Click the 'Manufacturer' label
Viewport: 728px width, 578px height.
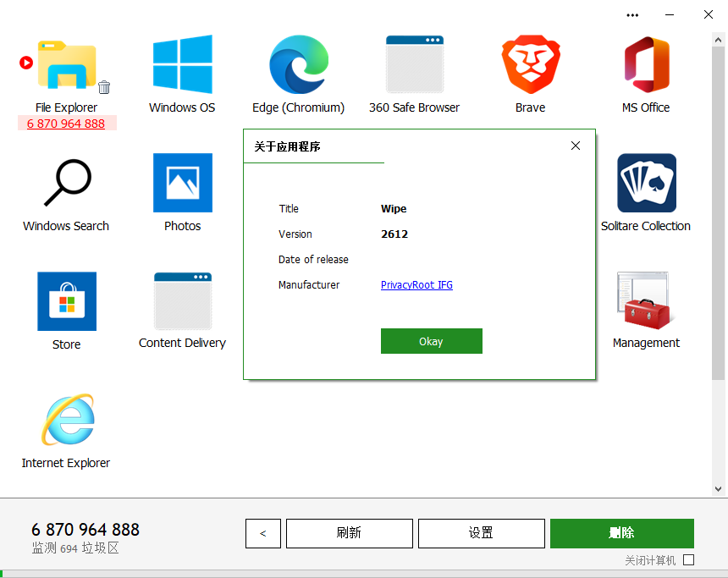[309, 284]
